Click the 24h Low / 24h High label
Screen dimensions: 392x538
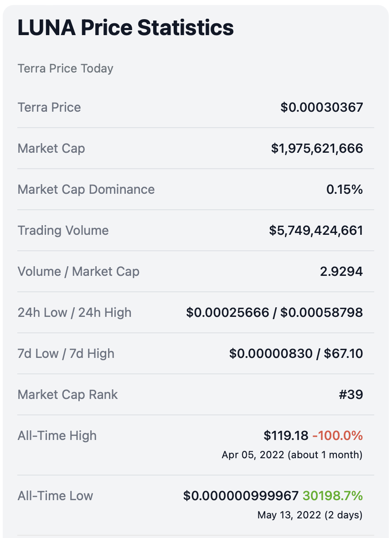pos(74,313)
